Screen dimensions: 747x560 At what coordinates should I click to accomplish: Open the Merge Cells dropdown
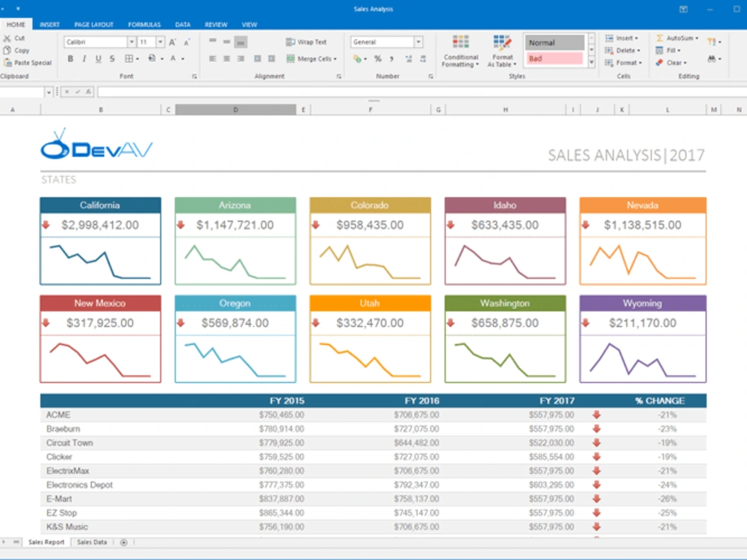[x=311, y=58]
